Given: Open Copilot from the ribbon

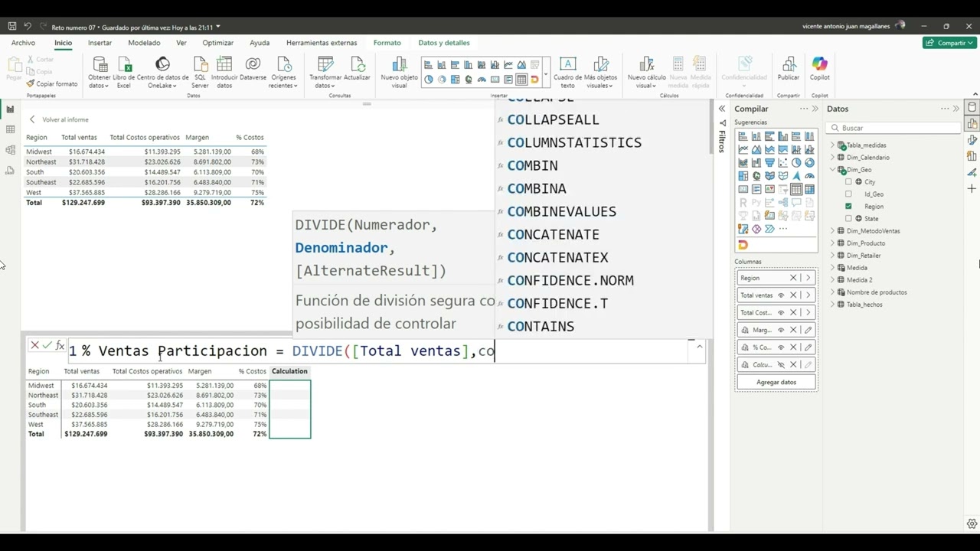Looking at the screenshot, I should tap(819, 69).
